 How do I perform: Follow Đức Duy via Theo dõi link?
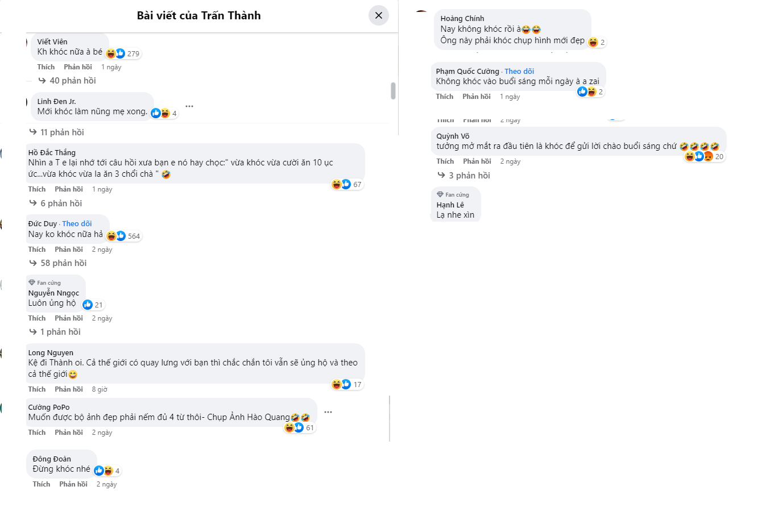point(77,224)
